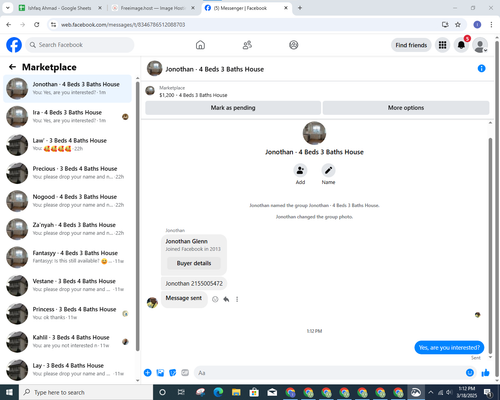Open Microsoft Edge from taskbar
The height and width of the screenshot is (400, 500).
pos(218,392)
